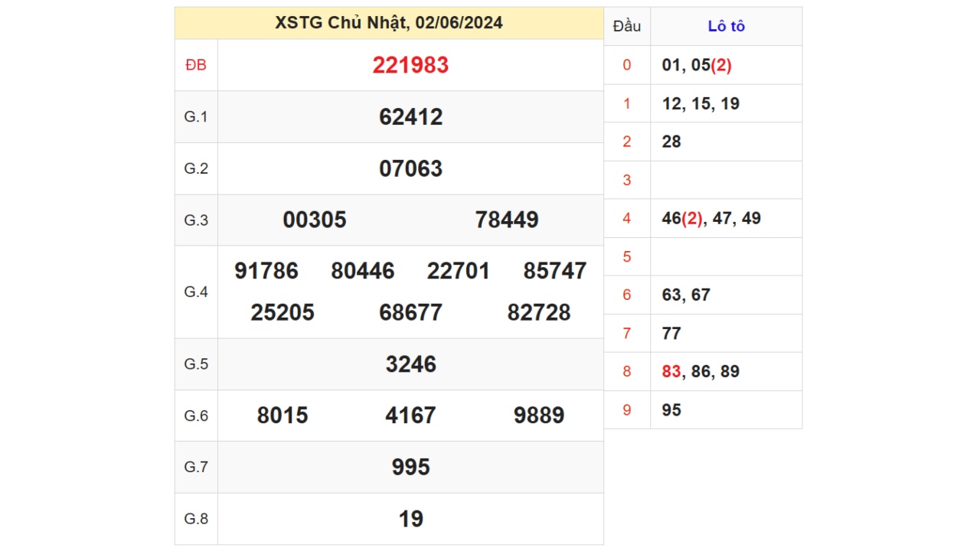
Task: Select G.3 result 78449
Action: (x=507, y=220)
